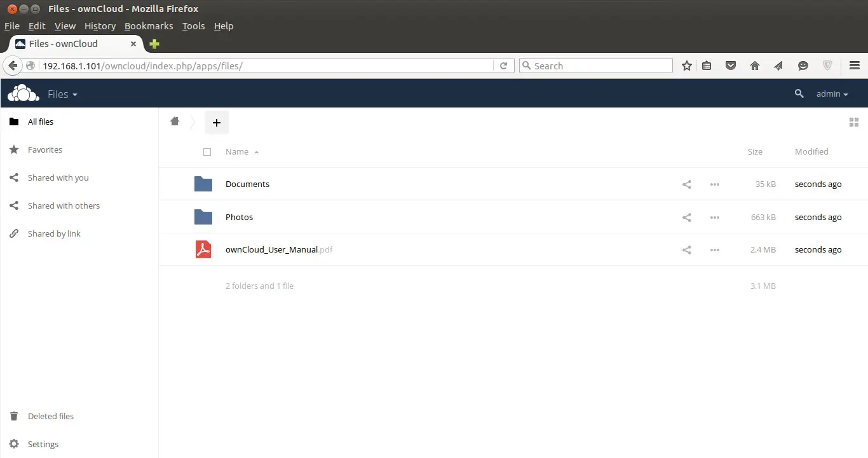Click the '2 folders and 1 file' summary
The width and height of the screenshot is (868, 458).
259,286
